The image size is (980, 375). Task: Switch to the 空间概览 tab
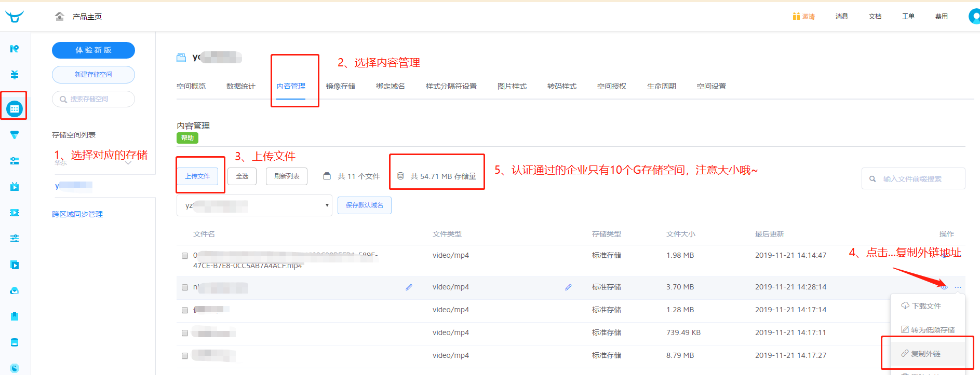point(191,86)
